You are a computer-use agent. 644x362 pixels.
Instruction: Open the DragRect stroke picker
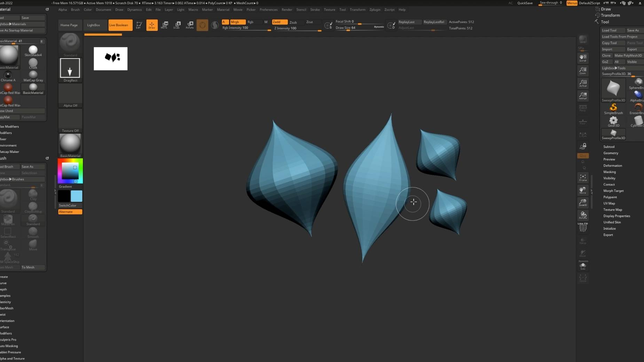70,70
